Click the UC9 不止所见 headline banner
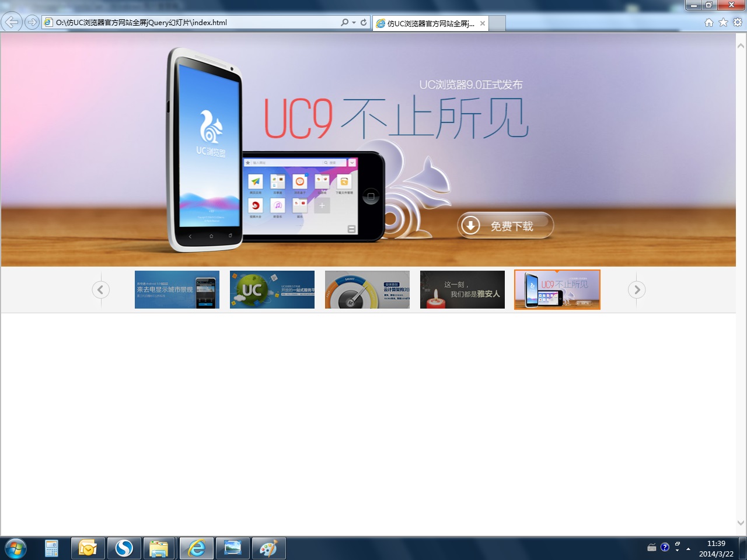 point(396,118)
